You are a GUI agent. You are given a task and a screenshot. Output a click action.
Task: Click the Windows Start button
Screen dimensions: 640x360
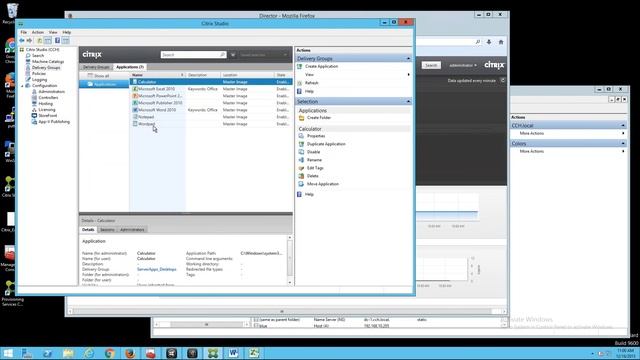[7, 353]
